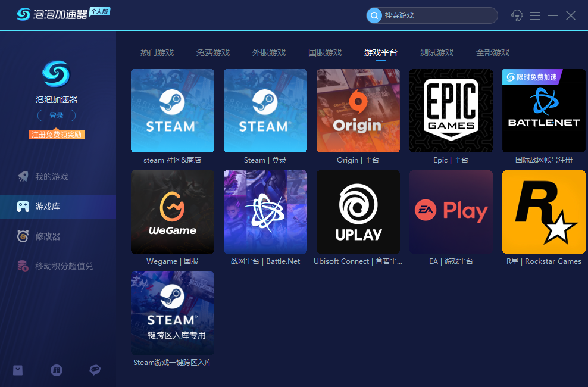
Task: Open the Epic Games tile
Action: click(451, 111)
